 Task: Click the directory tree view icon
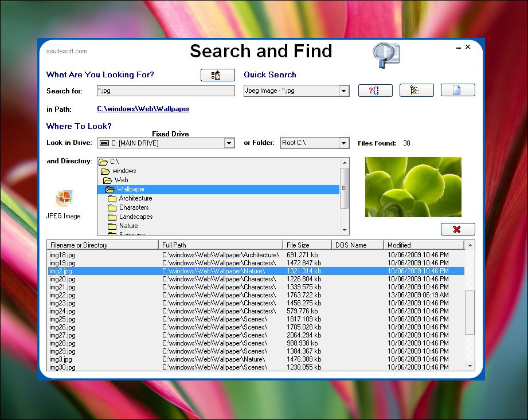(x=416, y=90)
